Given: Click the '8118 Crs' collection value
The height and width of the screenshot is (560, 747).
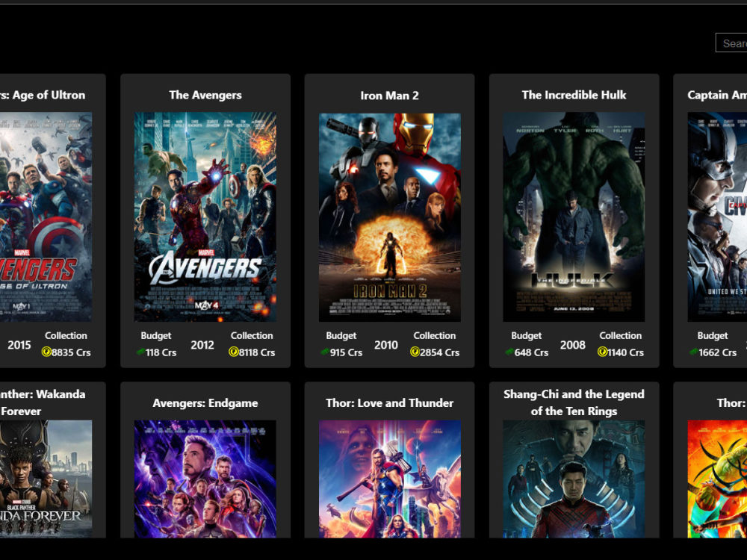Looking at the screenshot, I should (257, 352).
